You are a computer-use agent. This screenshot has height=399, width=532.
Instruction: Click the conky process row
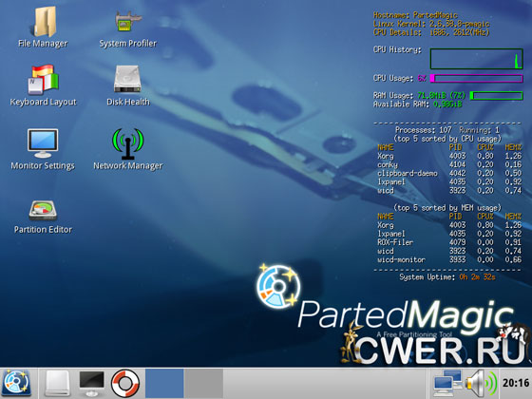pos(449,164)
